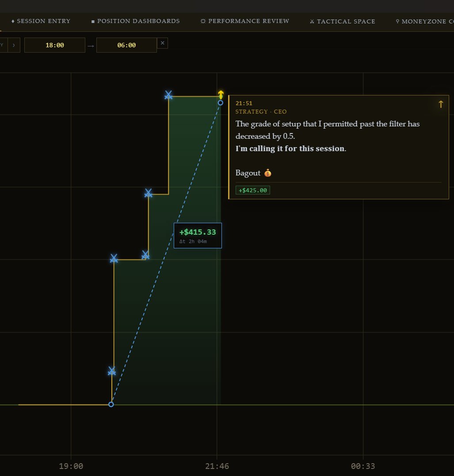The width and height of the screenshot is (454, 476).
Task: Click the 00:33 time axis label
Action: (363, 466)
